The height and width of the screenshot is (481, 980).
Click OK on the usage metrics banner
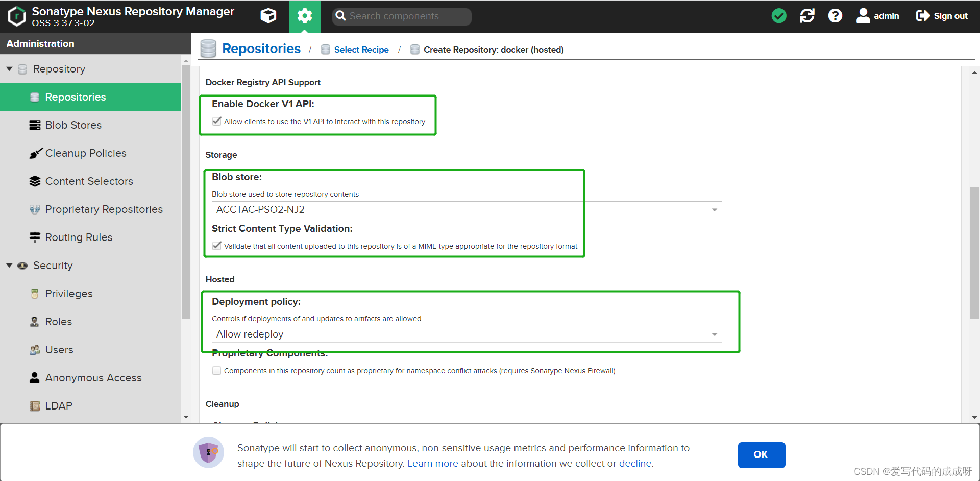pyautogui.click(x=761, y=454)
